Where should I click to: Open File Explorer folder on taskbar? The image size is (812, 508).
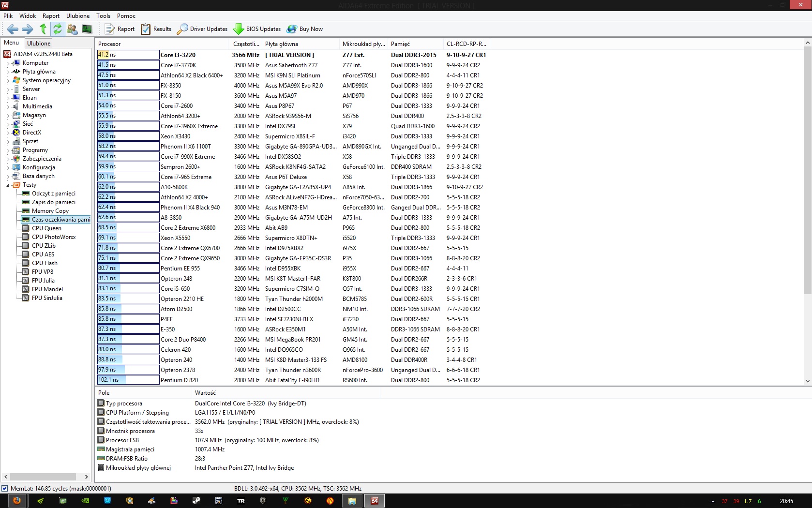click(x=352, y=501)
